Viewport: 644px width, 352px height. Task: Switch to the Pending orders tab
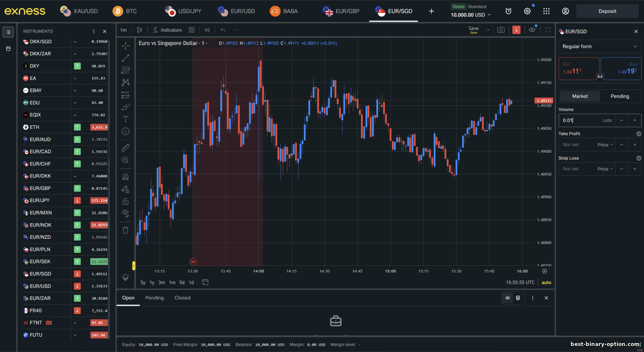(154, 298)
